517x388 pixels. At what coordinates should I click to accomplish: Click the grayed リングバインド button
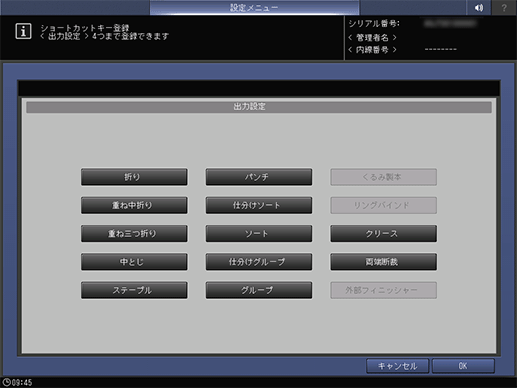pos(383,205)
